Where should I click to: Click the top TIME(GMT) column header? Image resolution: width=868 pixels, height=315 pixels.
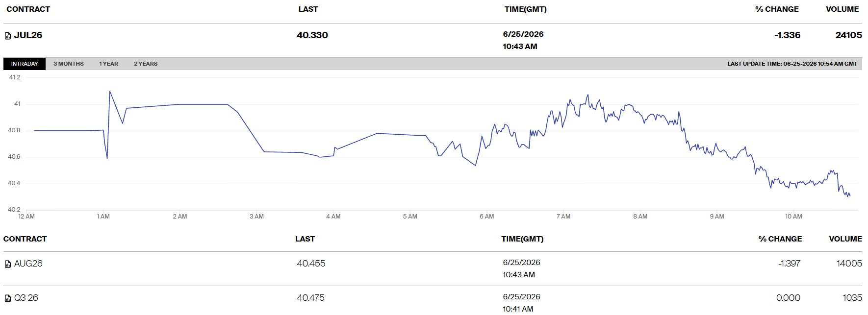tap(525, 9)
